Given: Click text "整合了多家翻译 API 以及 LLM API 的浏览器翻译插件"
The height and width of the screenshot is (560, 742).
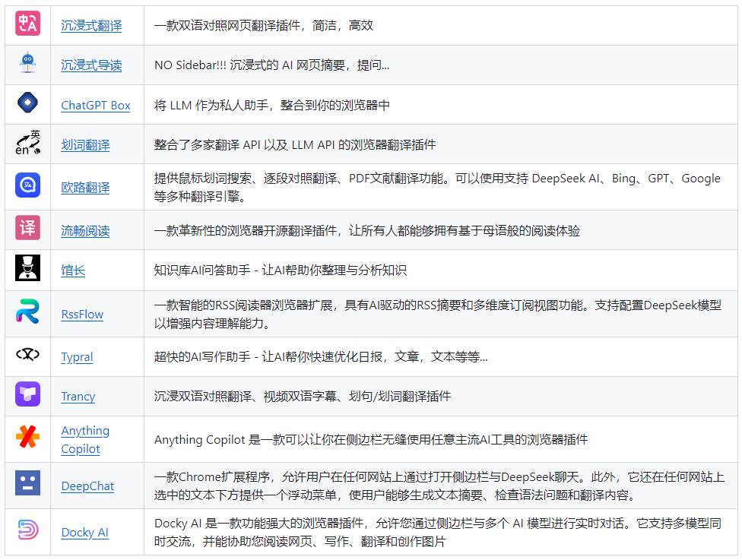Looking at the screenshot, I should (295, 144).
